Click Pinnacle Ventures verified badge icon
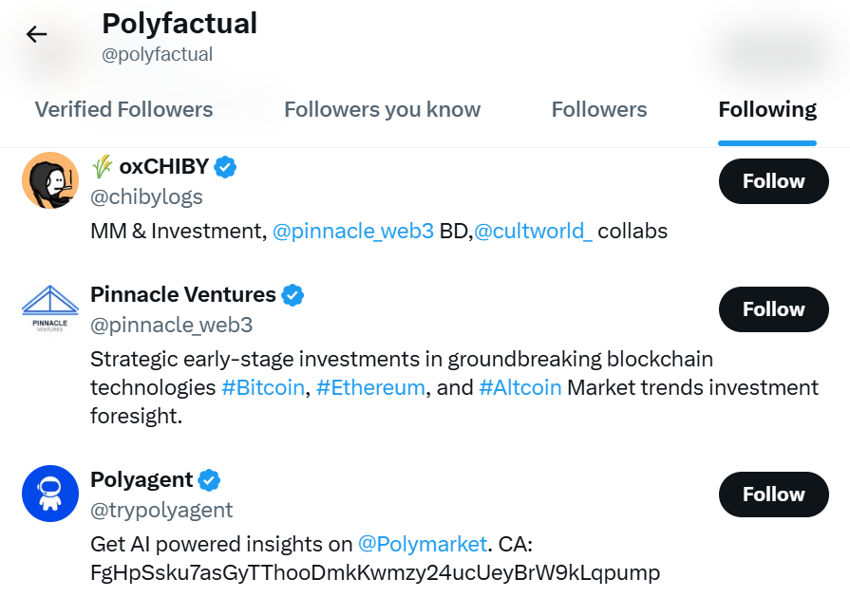The image size is (850, 616). tap(293, 295)
